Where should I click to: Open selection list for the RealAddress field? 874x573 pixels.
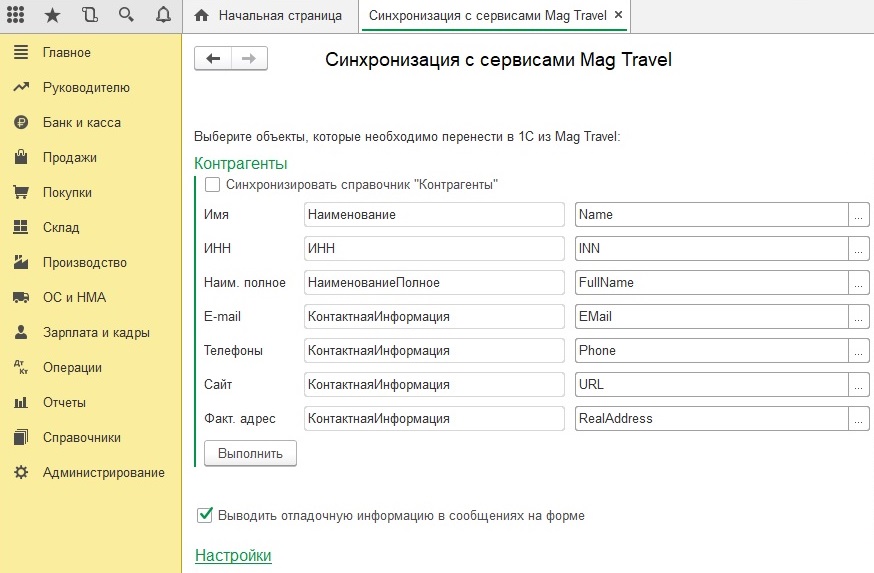pyautogui.click(x=858, y=419)
